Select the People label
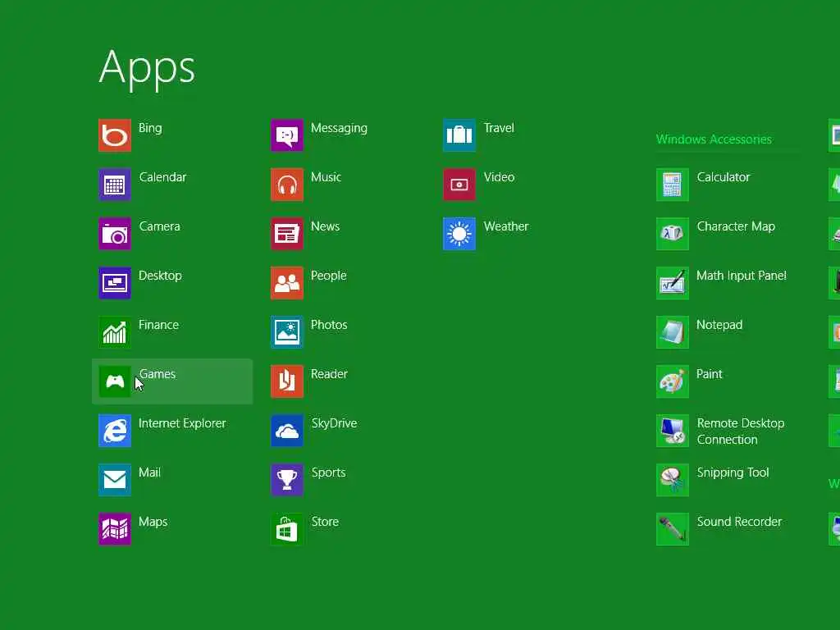The image size is (840, 630). (329, 276)
